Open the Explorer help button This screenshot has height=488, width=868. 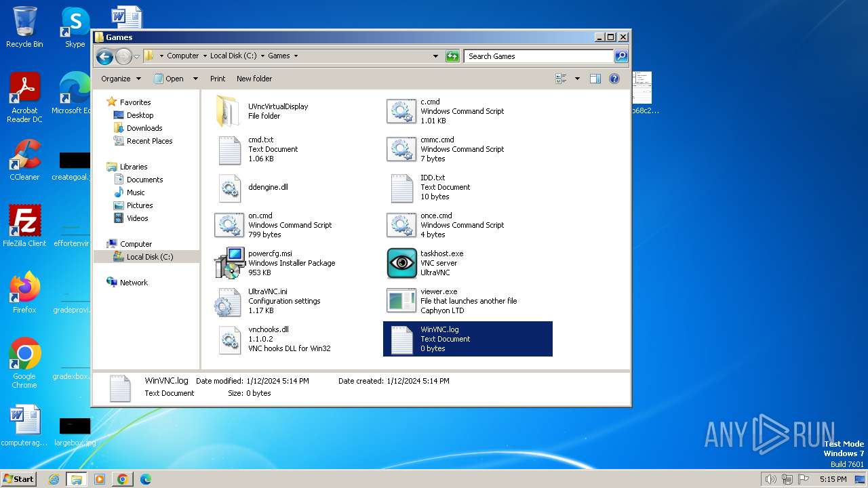(614, 79)
